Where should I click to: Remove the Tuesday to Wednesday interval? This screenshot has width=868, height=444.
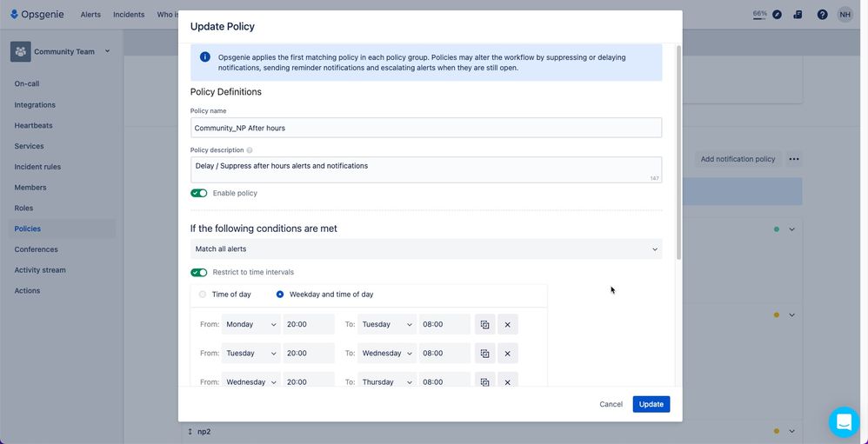coord(508,354)
